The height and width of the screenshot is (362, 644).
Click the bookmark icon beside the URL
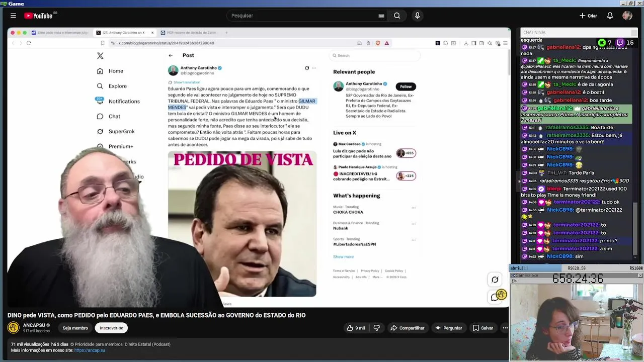point(103,43)
